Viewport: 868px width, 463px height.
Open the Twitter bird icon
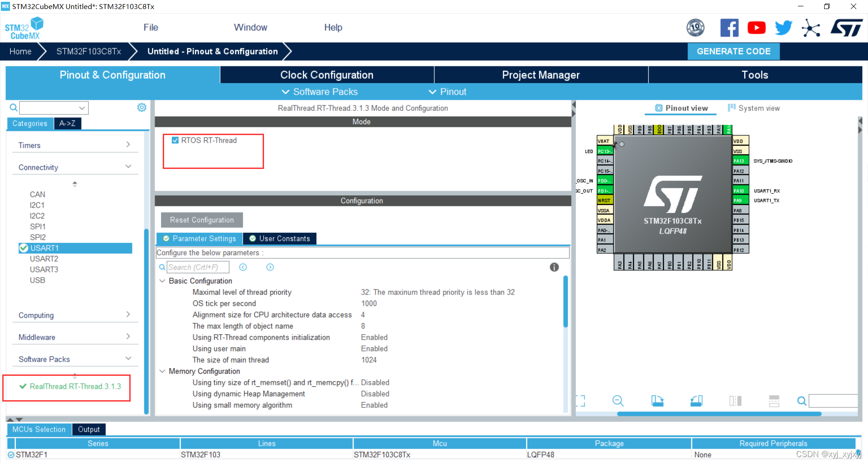(783, 28)
